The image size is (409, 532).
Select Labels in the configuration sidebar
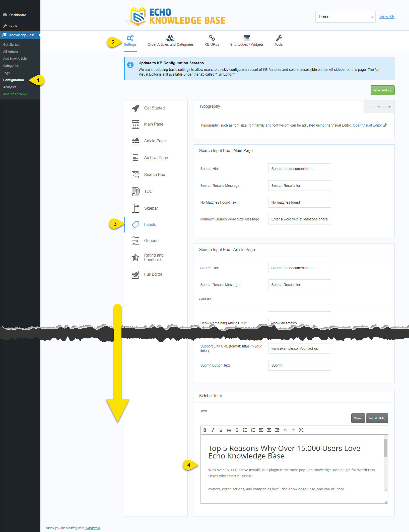150,224
